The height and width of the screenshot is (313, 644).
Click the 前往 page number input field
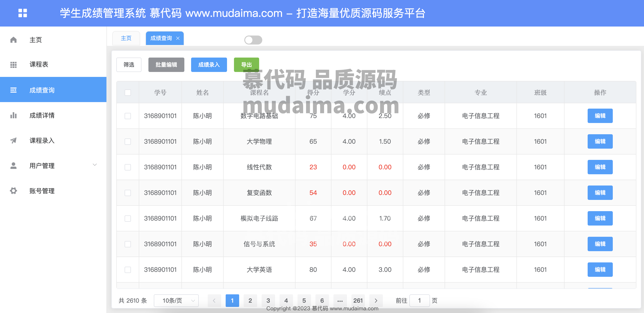coord(420,300)
